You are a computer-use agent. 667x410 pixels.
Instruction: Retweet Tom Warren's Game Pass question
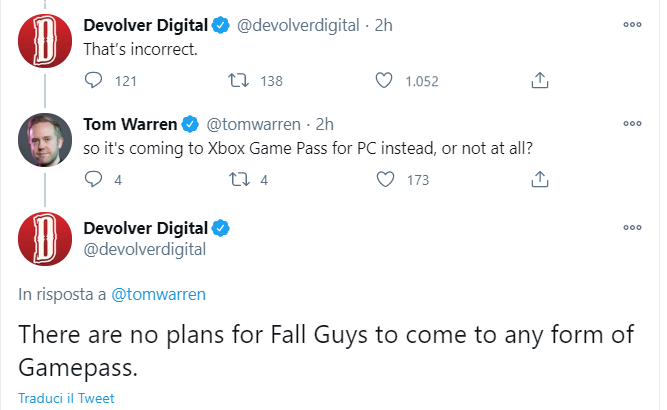(241, 180)
